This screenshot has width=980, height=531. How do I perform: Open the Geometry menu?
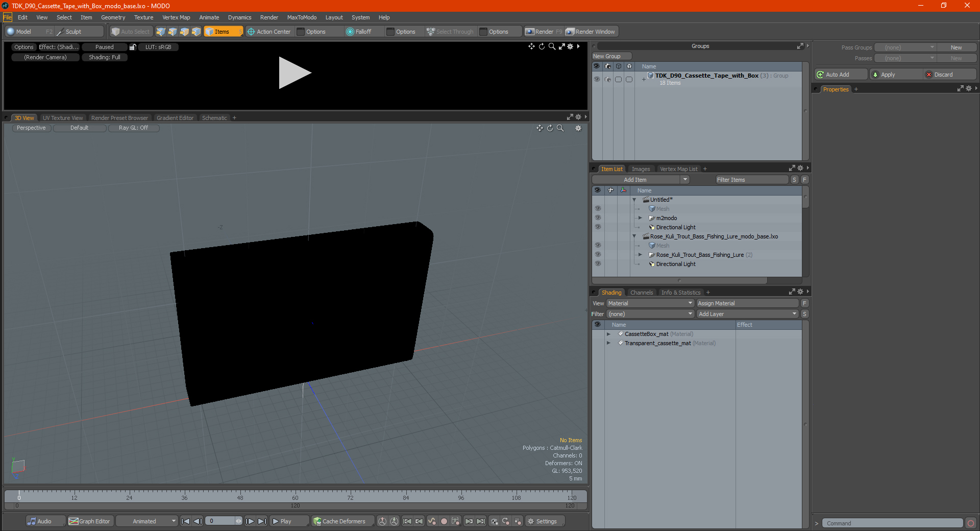[113, 17]
